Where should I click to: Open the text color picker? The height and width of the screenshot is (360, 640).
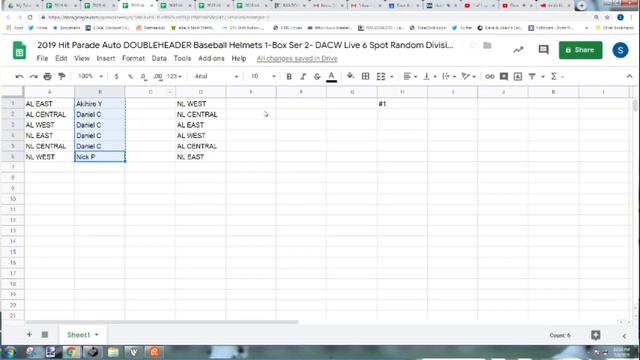click(331, 76)
